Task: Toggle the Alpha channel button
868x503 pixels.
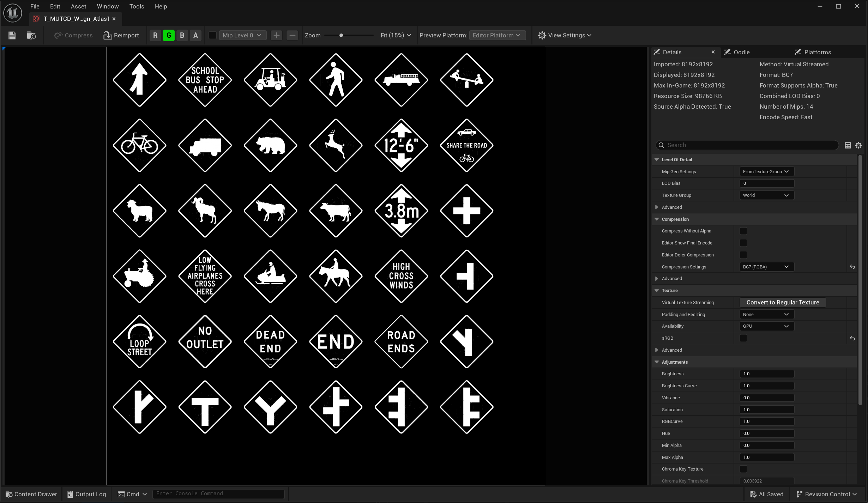Action: (195, 35)
